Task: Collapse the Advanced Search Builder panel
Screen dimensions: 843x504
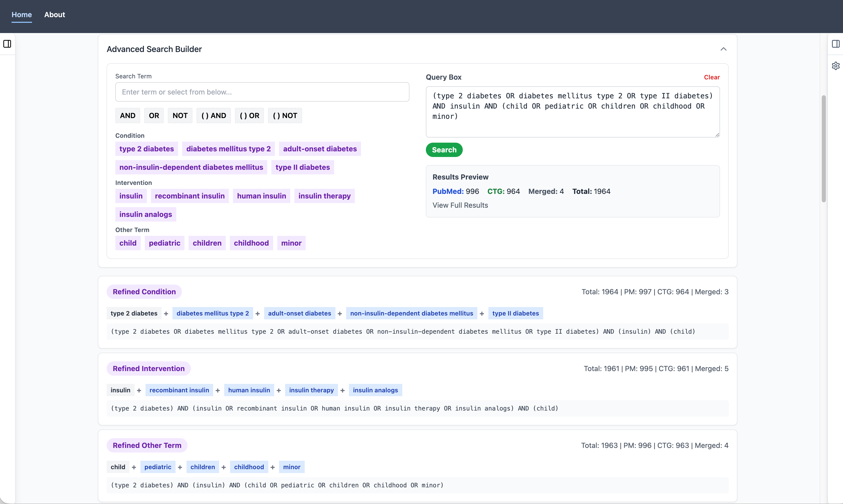Action: pos(723,49)
